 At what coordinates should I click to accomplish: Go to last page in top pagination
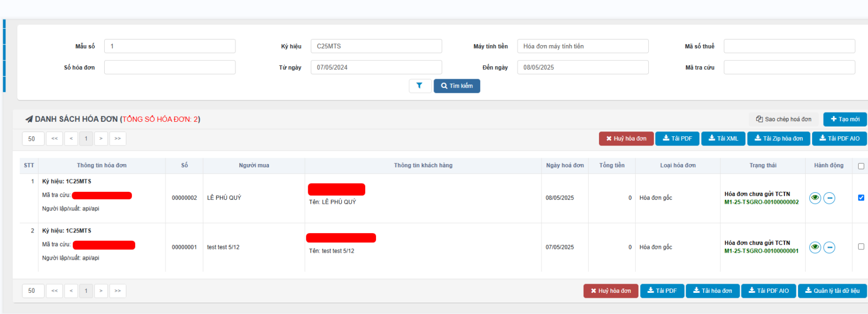pos(118,139)
